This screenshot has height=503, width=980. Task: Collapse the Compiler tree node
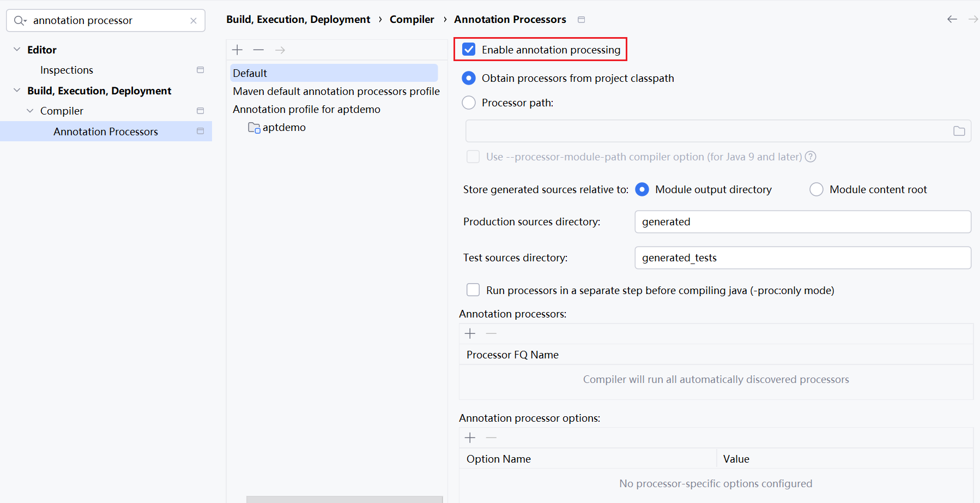pos(30,111)
